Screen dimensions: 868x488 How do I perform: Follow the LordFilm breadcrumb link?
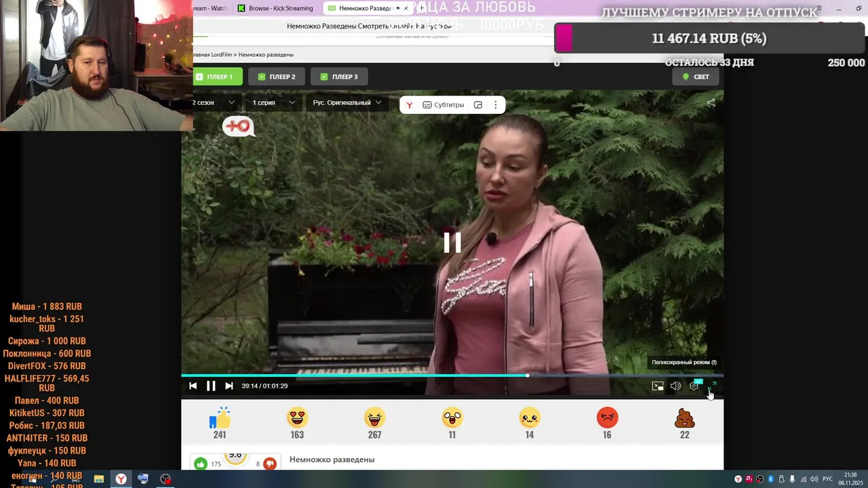212,54
